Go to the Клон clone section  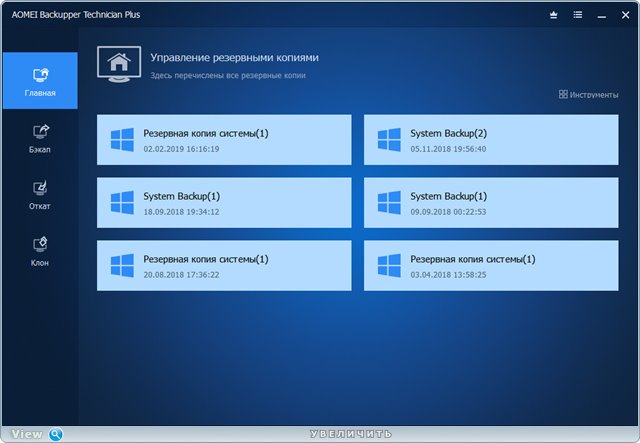tap(40, 252)
